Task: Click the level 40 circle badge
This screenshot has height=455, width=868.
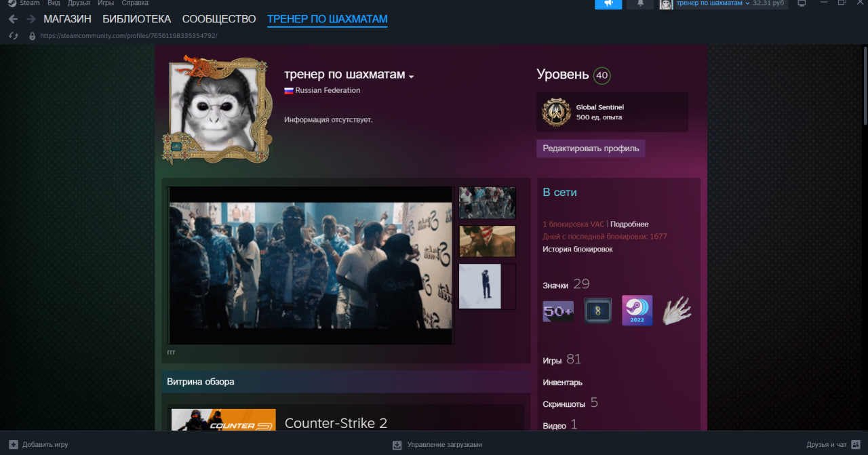Action: (x=601, y=75)
